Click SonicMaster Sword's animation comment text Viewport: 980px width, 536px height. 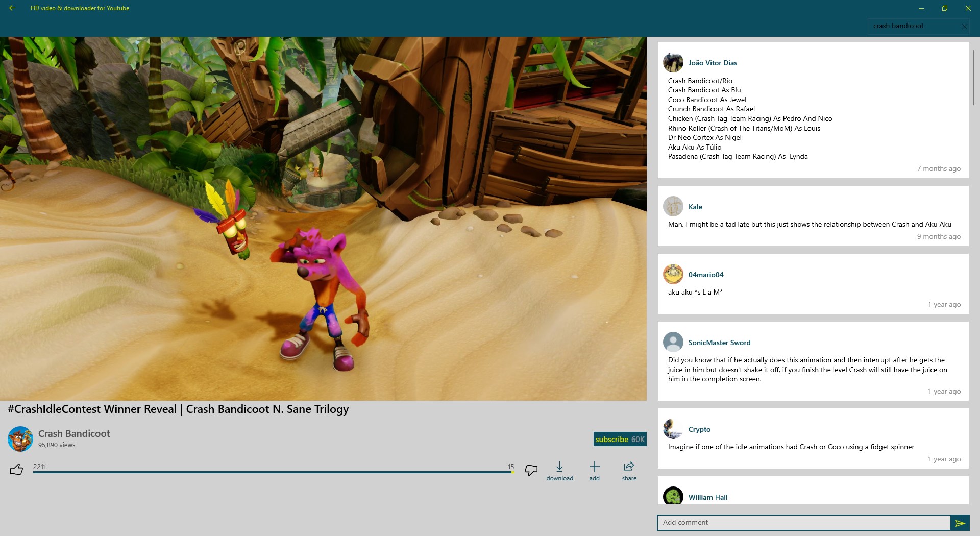[x=807, y=370]
